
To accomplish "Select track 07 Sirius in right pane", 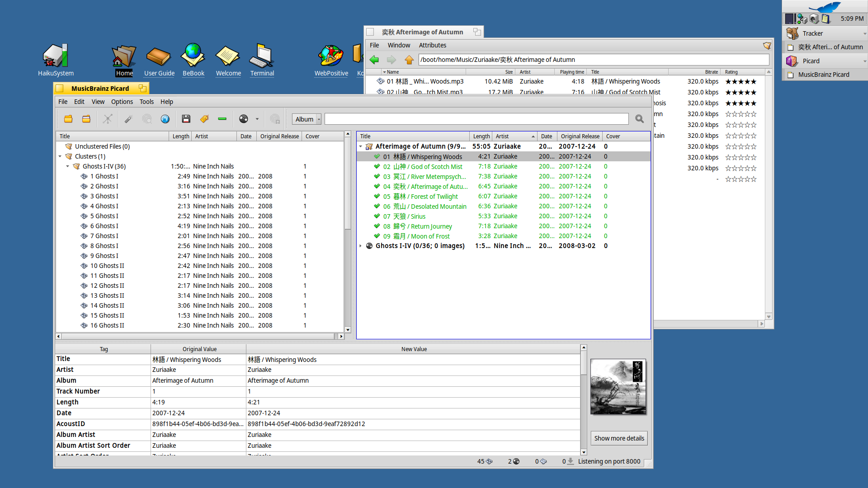I will coord(503,216).
